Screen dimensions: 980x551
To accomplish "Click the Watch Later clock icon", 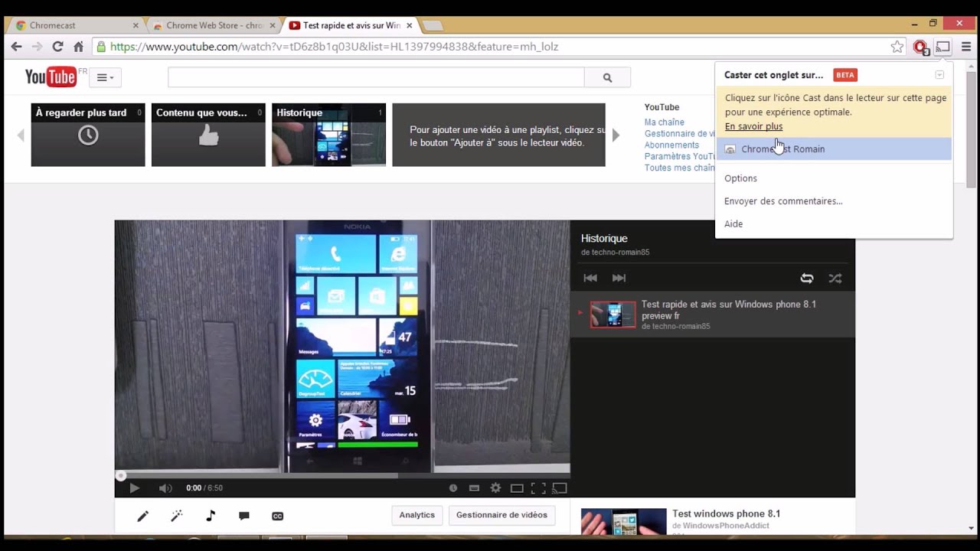I will point(453,487).
